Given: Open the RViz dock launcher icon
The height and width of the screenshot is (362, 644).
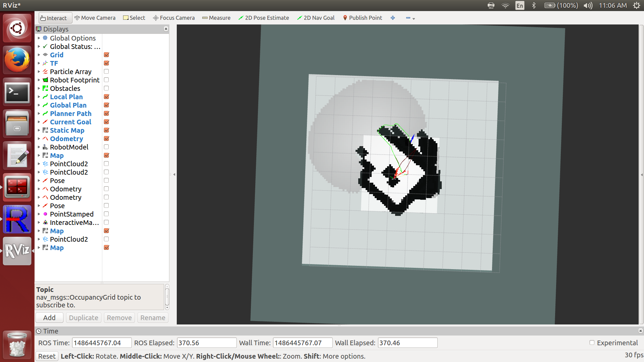Looking at the screenshot, I should click(x=17, y=251).
